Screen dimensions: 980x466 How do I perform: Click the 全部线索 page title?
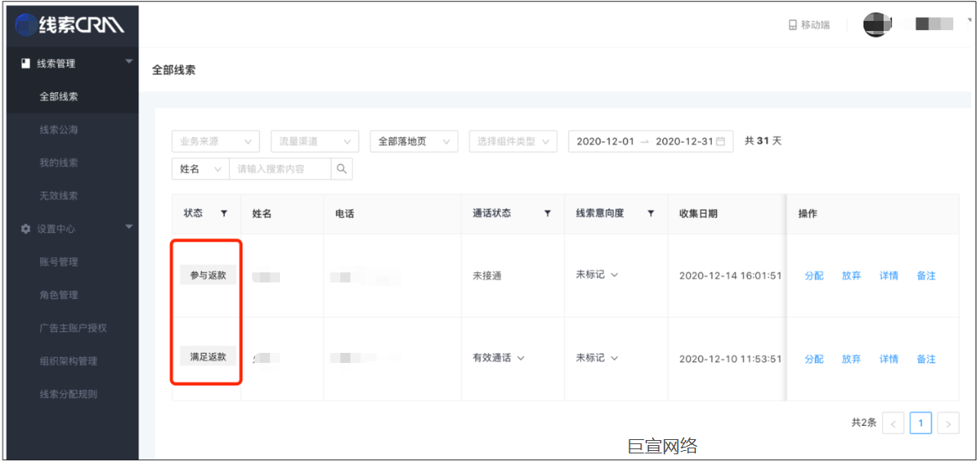click(174, 70)
